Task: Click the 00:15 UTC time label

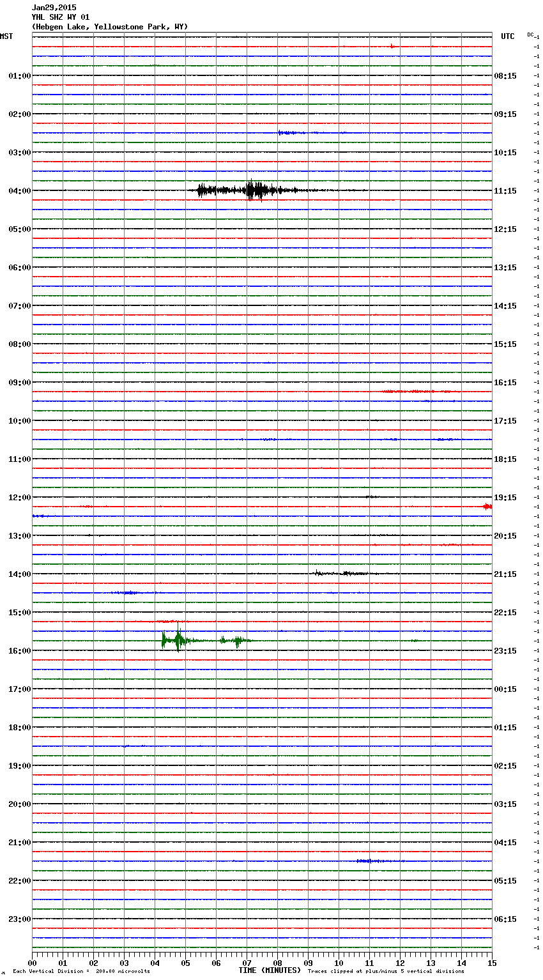Action: coord(505,689)
